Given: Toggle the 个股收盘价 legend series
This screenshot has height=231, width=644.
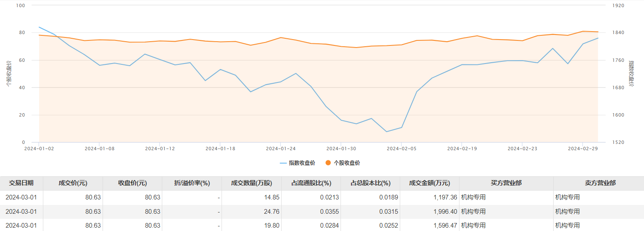Looking at the screenshot, I should (343, 163).
